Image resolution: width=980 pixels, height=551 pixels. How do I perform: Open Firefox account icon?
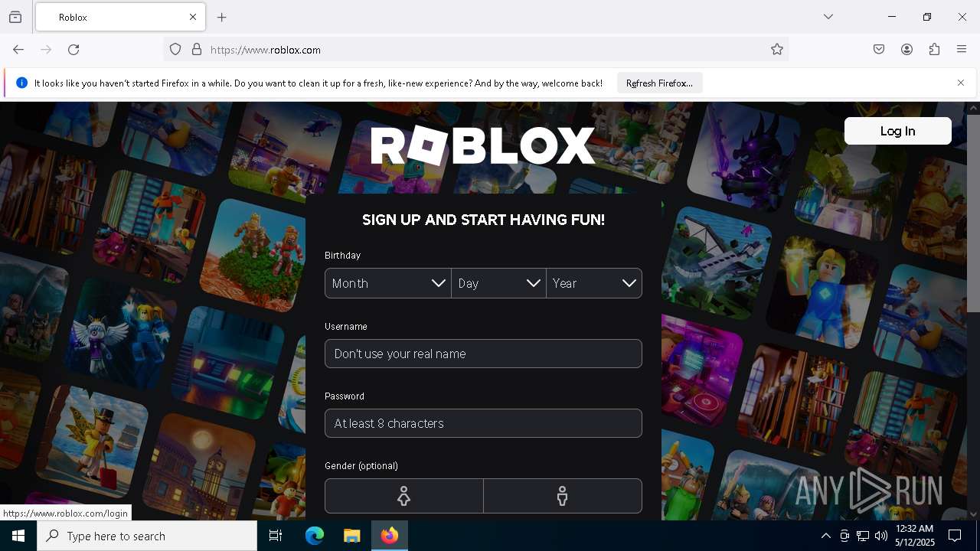[906, 50]
